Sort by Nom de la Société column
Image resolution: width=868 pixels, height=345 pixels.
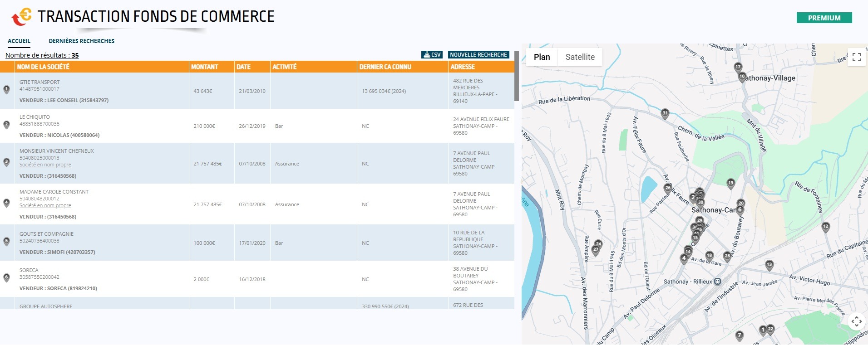[43, 67]
